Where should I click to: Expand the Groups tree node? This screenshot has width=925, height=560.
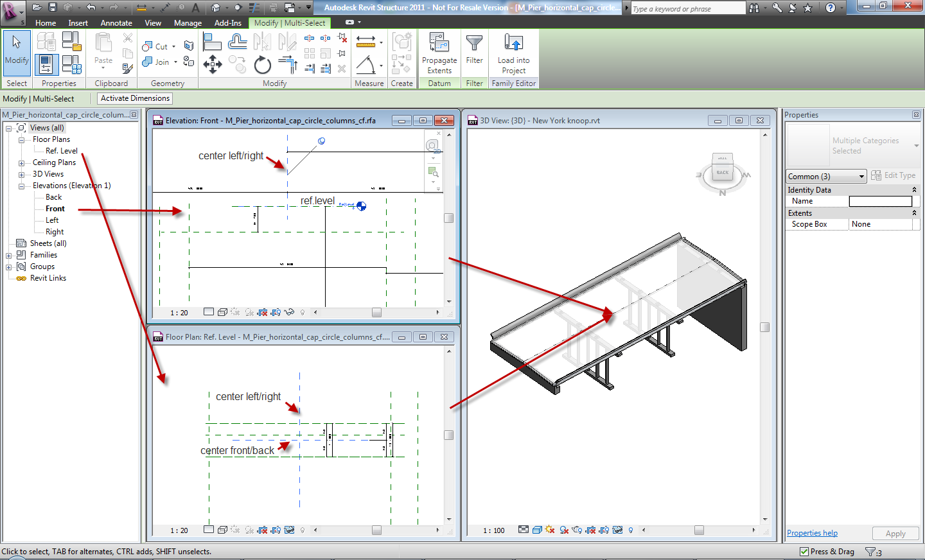click(x=9, y=267)
